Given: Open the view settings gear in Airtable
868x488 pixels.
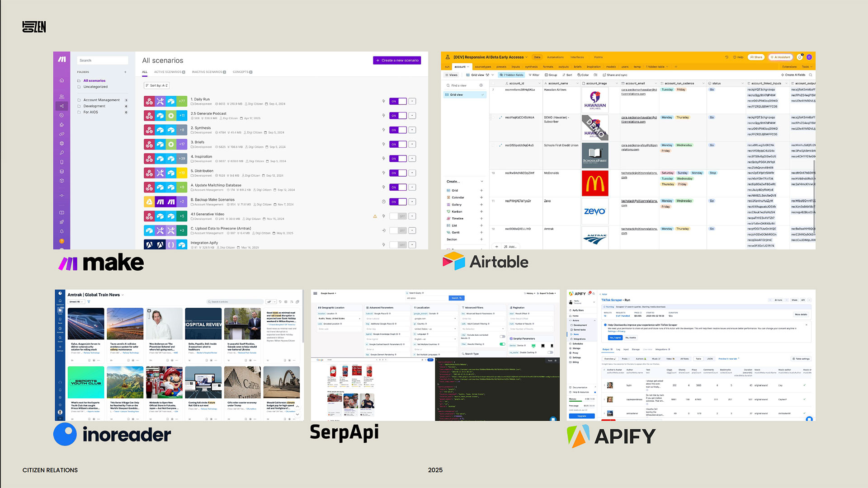Looking at the screenshot, I should point(481,85).
